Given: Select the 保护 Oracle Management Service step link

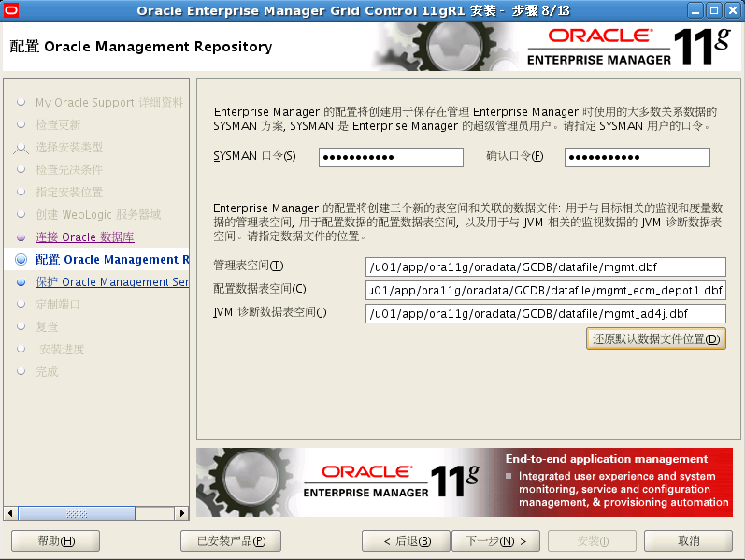Looking at the screenshot, I should (x=112, y=282).
